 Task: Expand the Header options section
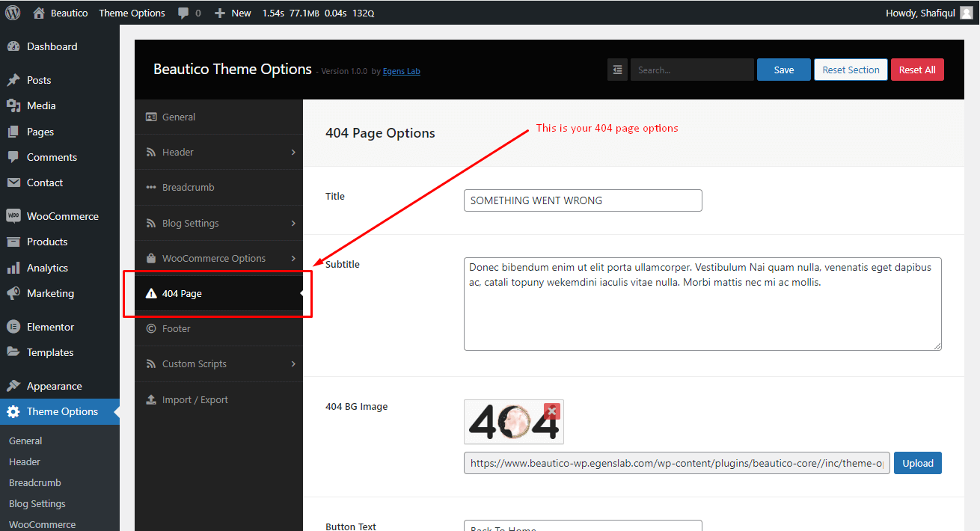tap(218, 152)
